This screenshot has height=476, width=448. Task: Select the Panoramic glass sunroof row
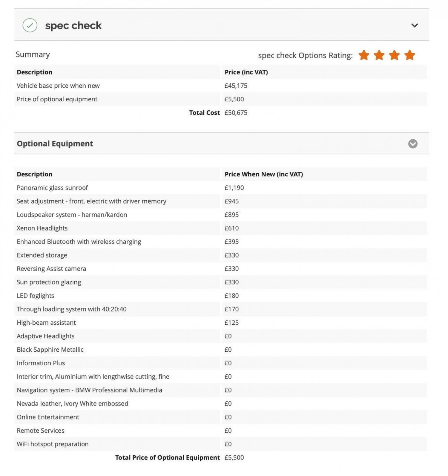click(x=52, y=188)
